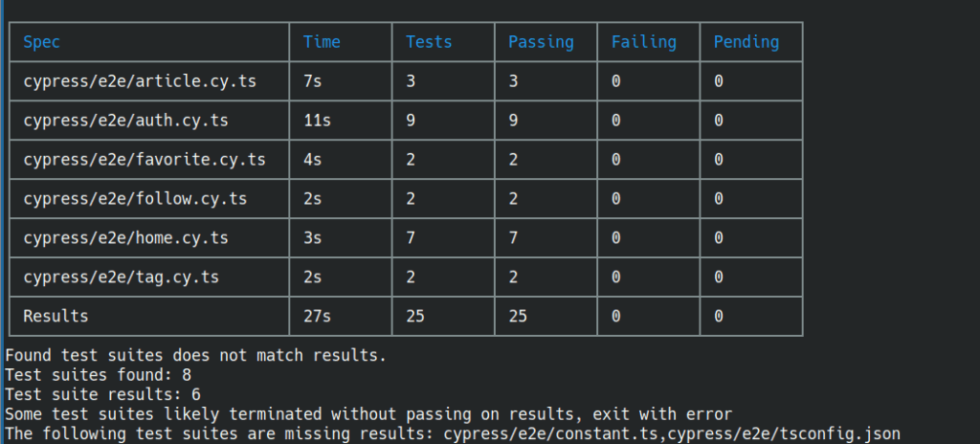The width and height of the screenshot is (980, 444).
Task: Select cypress/e2e/article.cy.ts spec path
Action: point(140,81)
